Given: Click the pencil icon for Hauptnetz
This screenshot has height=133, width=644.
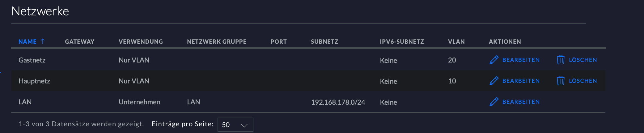Looking at the screenshot, I should (494, 81).
